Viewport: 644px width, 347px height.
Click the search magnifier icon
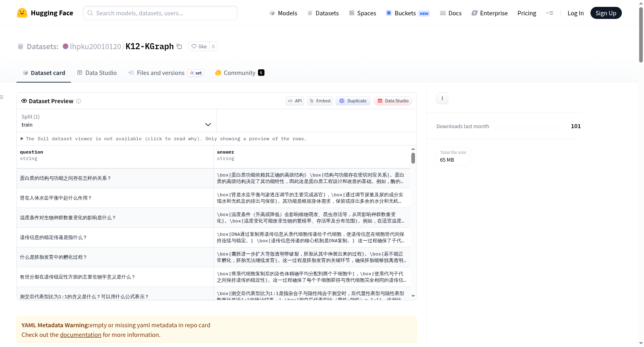click(90, 13)
